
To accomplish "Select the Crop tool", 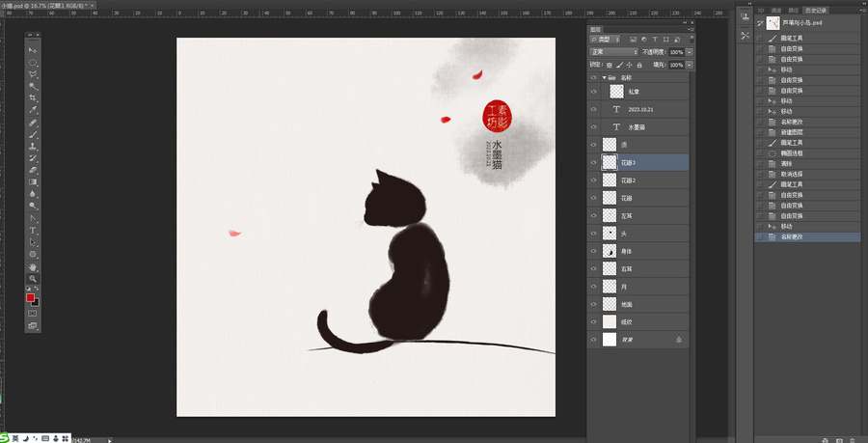I will [x=33, y=98].
